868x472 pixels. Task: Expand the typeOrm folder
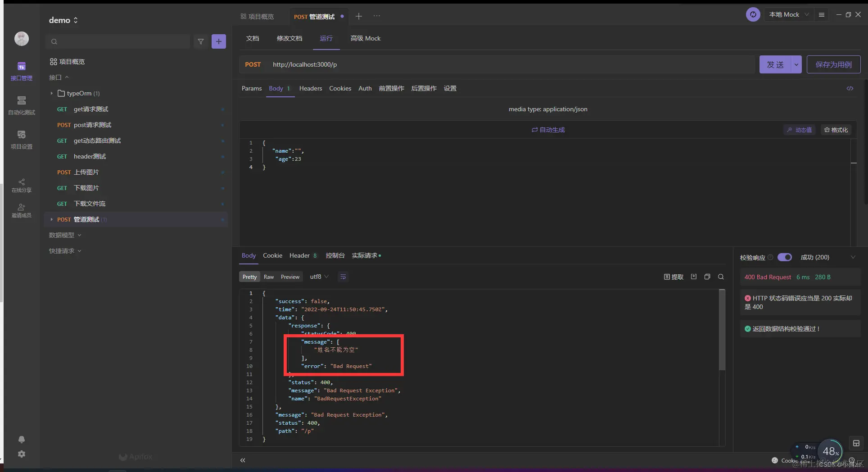(x=51, y=93)
